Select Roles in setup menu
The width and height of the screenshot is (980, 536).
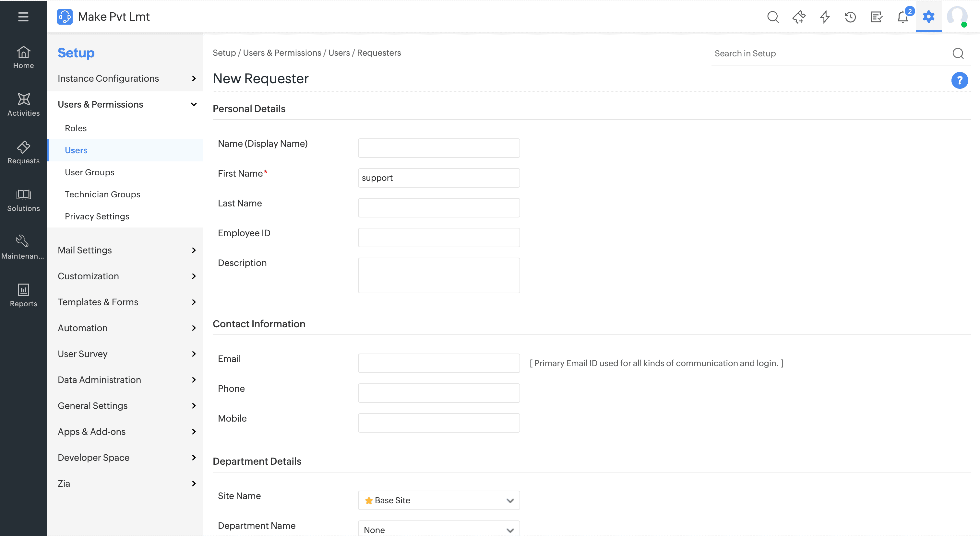(76, 128)
